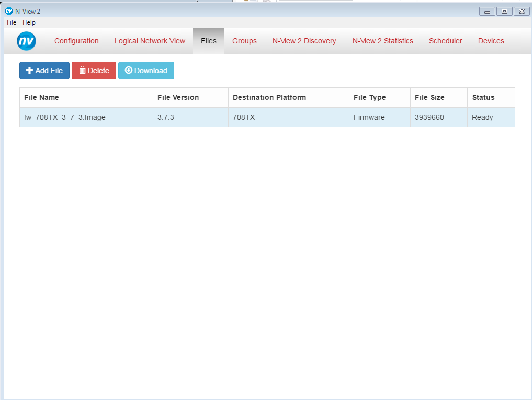This screenshot has width=532, height=400.
Task: Switch to the Configuration tab
Action: click(x=76, y=41)
